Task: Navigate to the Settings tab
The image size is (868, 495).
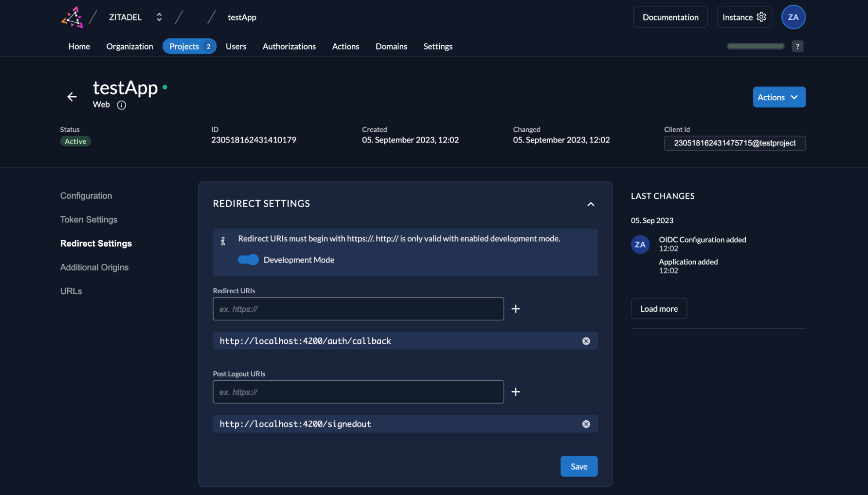Action: (438, 45)
